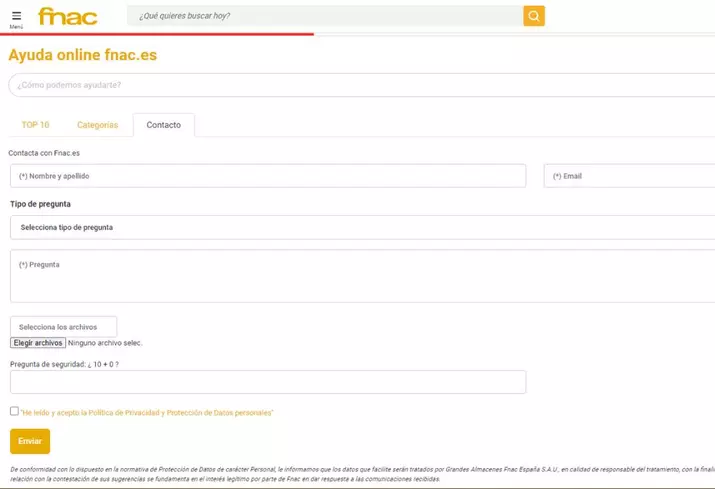This screenshot has height=489, width=715.
Task: Focus the '¿Qué quieres buscar hoy?' search box
Action: pyautogui.click(x=325, y=16)
